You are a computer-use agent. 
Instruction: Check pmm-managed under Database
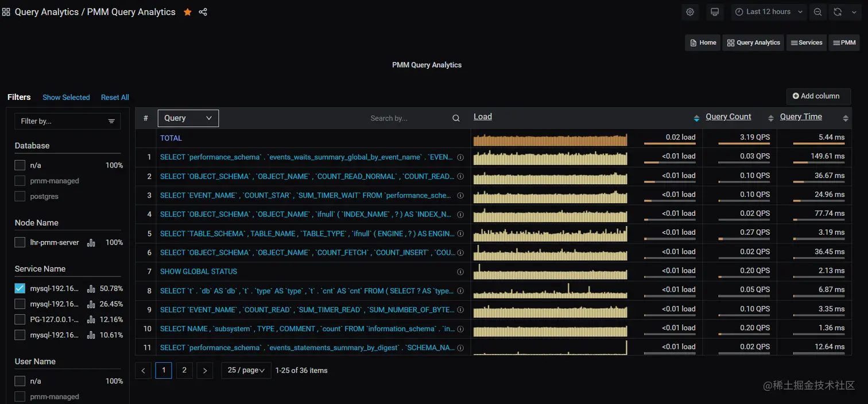(20, 181)
